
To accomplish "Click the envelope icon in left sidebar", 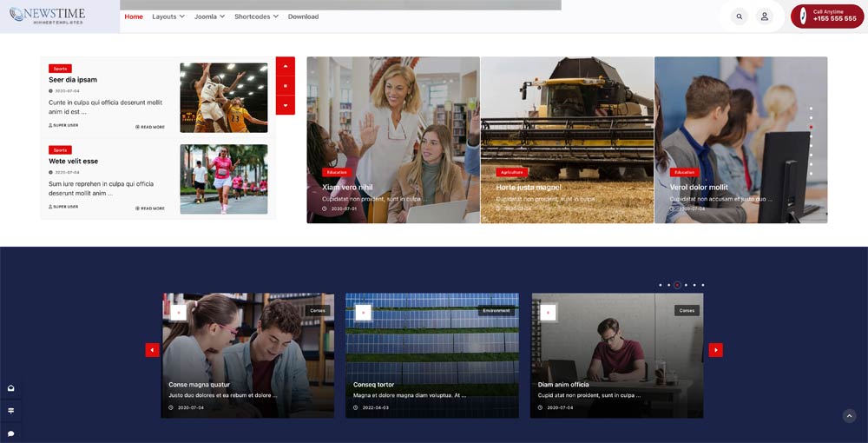I will [x=11, y=388].
